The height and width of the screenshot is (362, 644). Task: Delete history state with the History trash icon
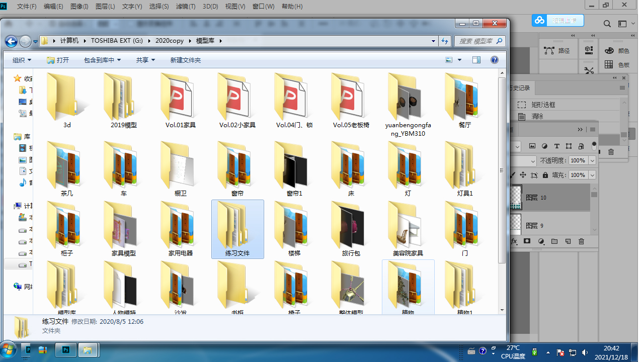(611, 152)
